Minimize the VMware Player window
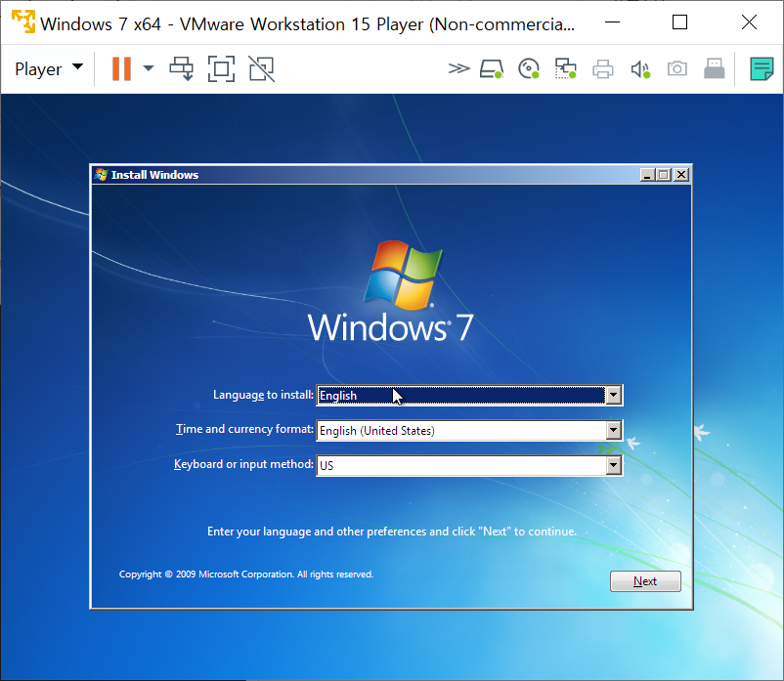The width and height of the screenshot is (784, 681). pos(613,22)
